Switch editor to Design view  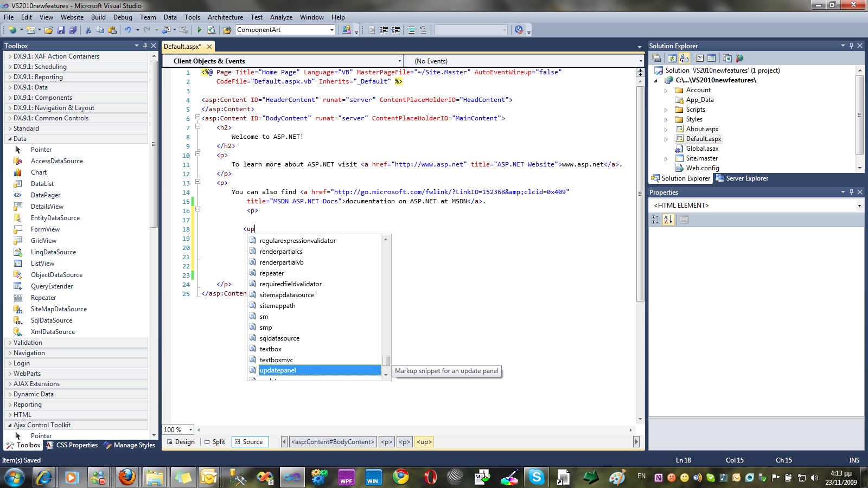click(180, 442)
